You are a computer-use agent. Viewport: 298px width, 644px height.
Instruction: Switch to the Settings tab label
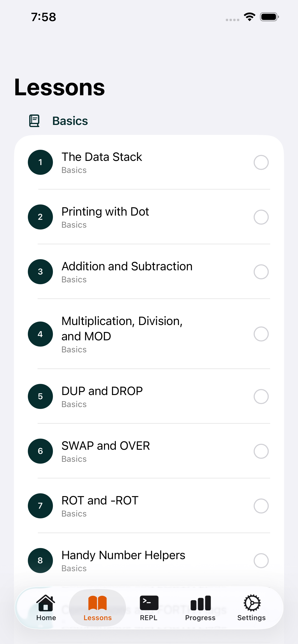pyautogui.click(x=251, y=618)
